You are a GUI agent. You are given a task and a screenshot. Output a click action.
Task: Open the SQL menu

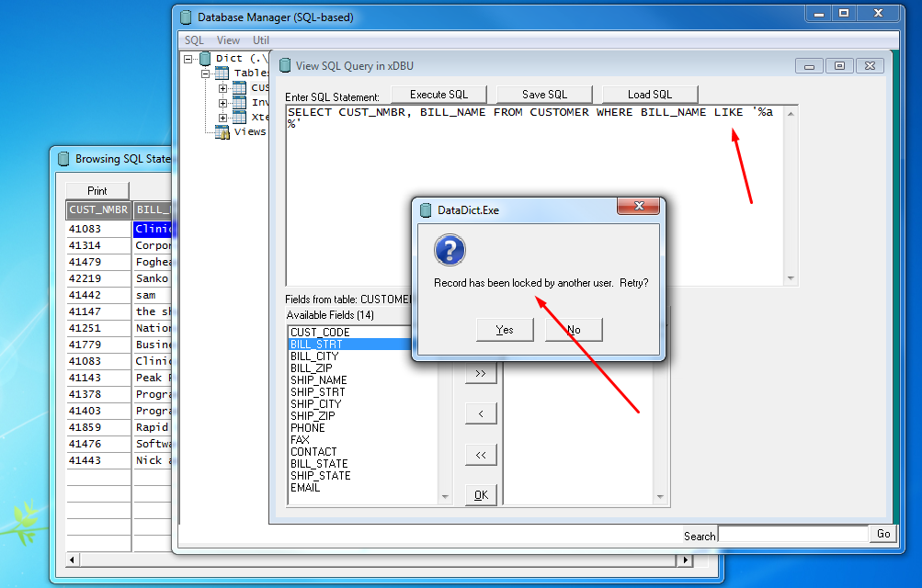[x=194, y=40]
